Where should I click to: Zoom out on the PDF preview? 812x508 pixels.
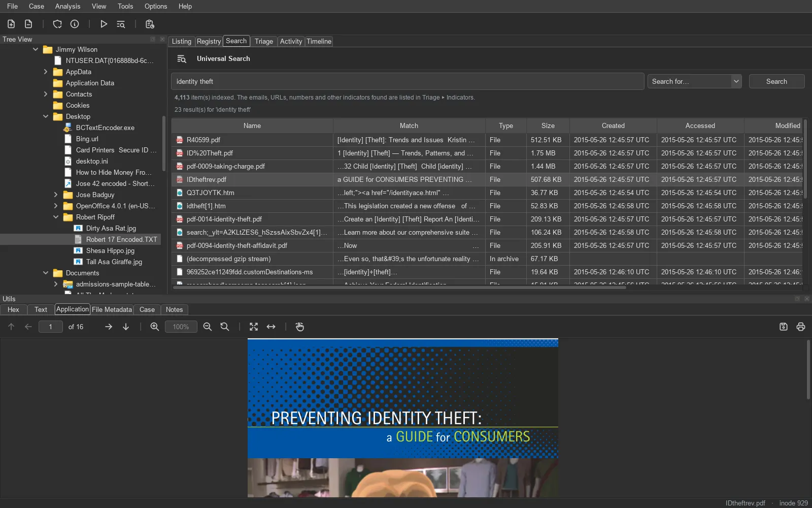208,327
